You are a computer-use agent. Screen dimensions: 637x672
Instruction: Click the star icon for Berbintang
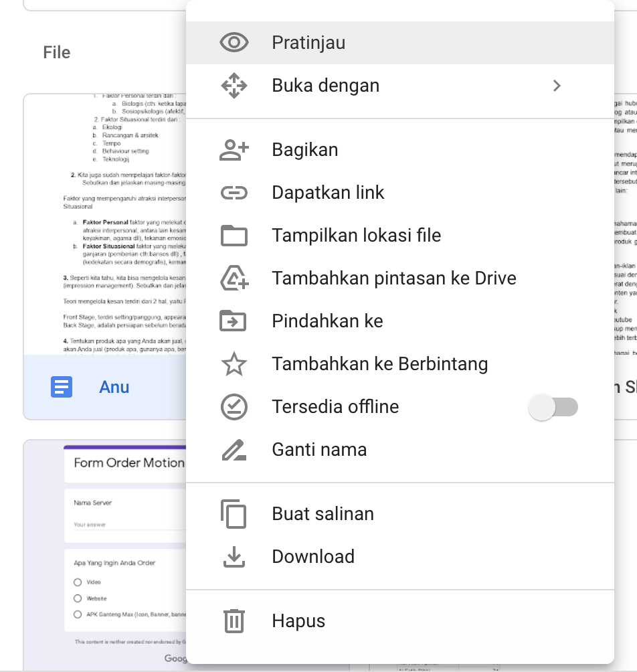[234, 364]
